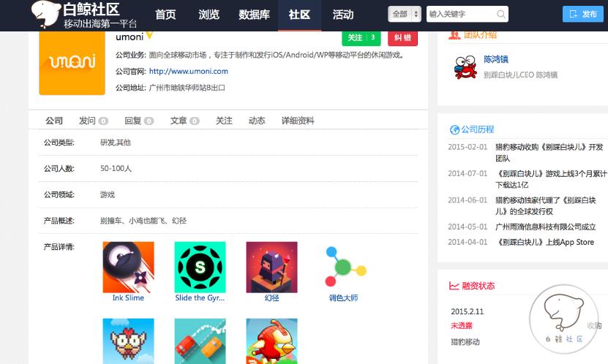Switch to the 关注 tab
The image size is (608, 364).
pos(224,121)
